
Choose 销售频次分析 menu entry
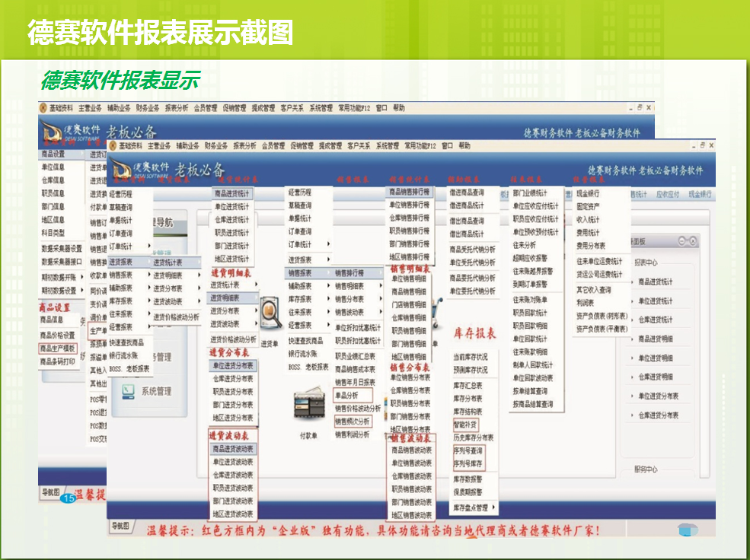point(352,422)
